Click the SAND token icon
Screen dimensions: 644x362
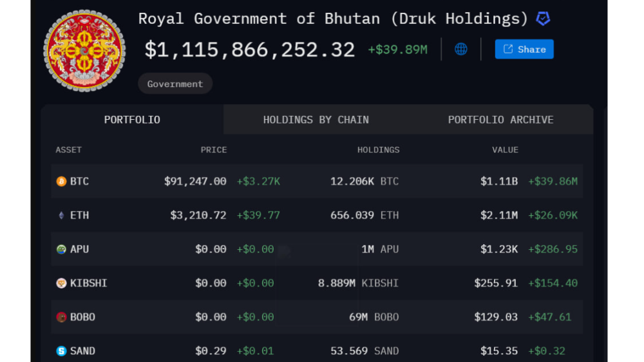click(61, 351)
